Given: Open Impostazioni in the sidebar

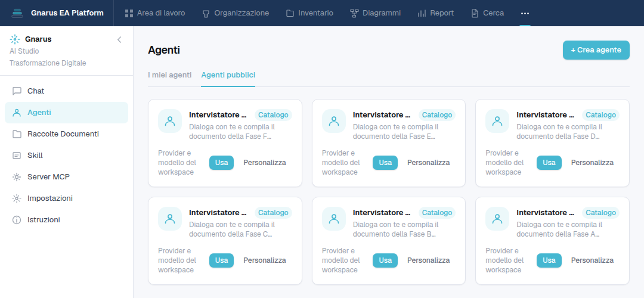Looking at the screenshot, I should coord(67,198).
